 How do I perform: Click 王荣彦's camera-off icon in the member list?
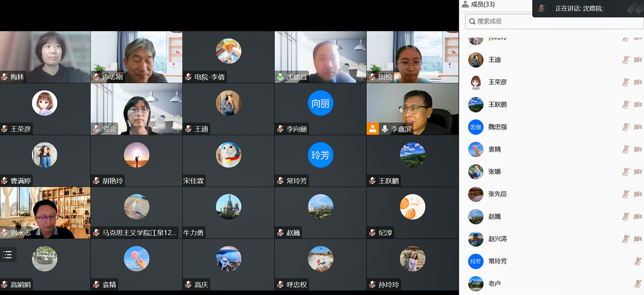click(x=638, y=82)
